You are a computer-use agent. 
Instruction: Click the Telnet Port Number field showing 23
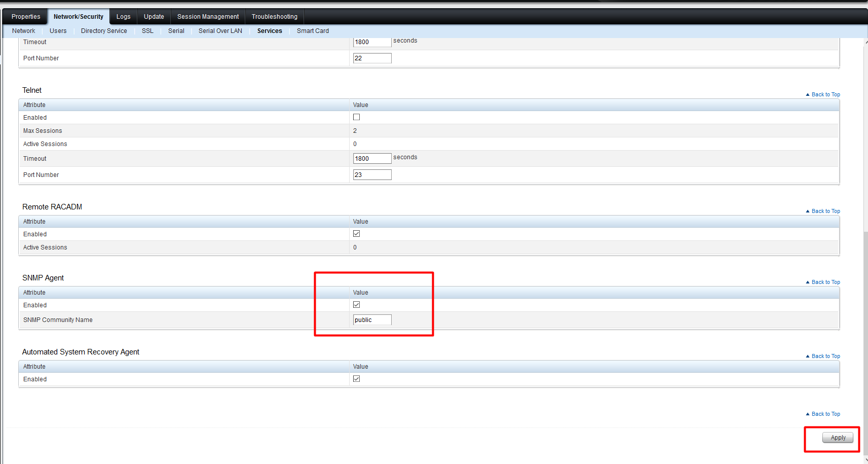(372, 175)
